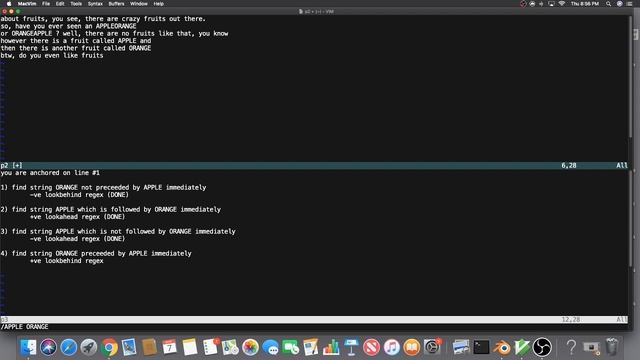Screen dimensions: 640x360
Task: Click item 4 'ORANGE preceeded by APPLE immediately'
Action: click(x=96, y=254)
